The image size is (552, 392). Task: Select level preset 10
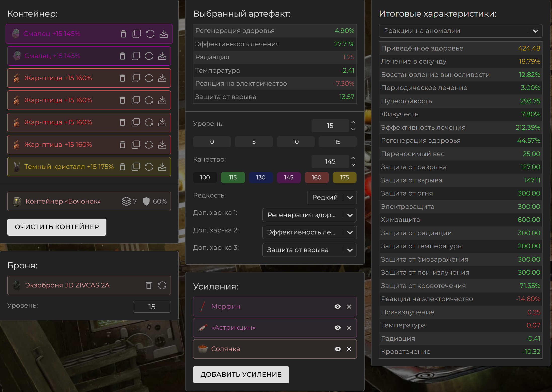296,142
